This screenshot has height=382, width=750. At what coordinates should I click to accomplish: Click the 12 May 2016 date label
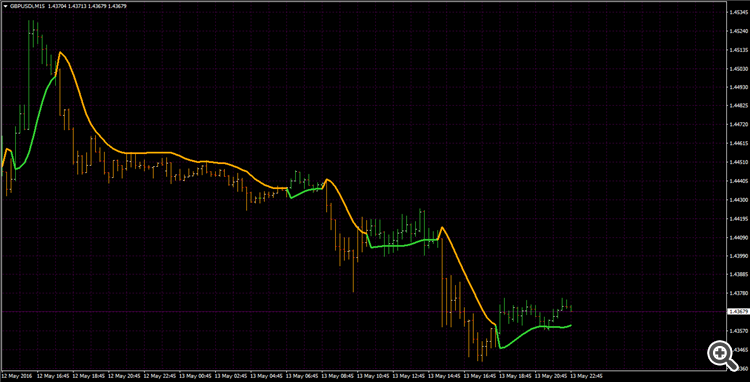point(17,375)
